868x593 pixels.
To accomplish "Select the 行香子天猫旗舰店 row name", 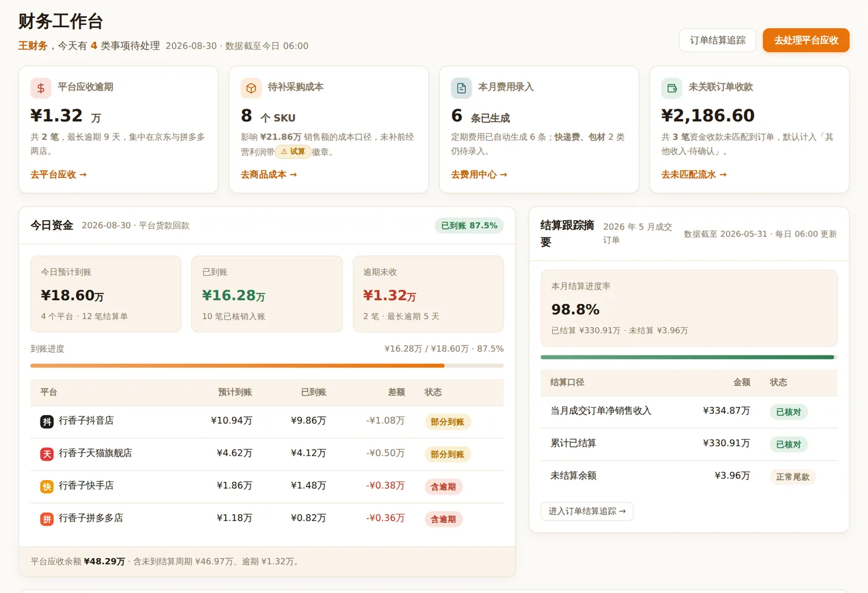I will click(95, 453).
